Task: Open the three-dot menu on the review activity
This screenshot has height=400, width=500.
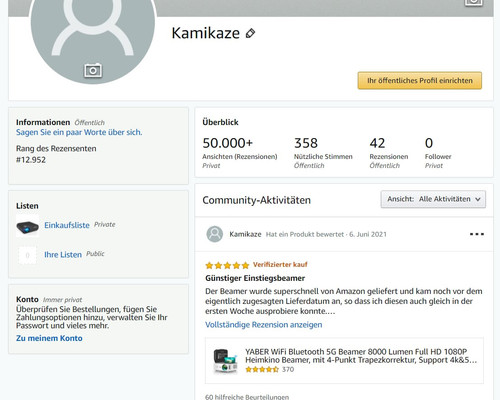Action: (477, 234)
